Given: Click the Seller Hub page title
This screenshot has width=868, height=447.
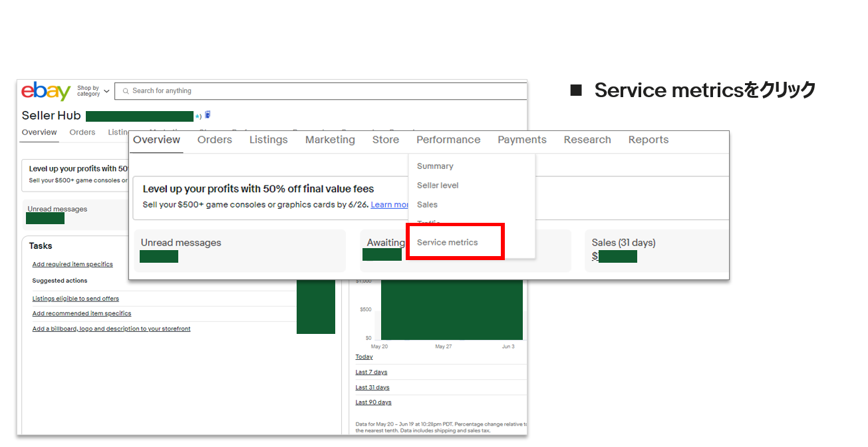Looking at the screenshot, I should [x=51, y=116].
